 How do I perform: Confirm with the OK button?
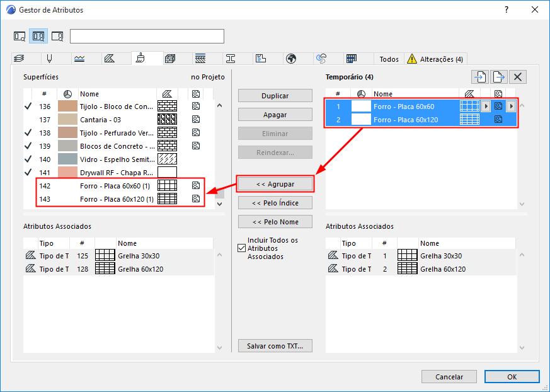(512, 376)
